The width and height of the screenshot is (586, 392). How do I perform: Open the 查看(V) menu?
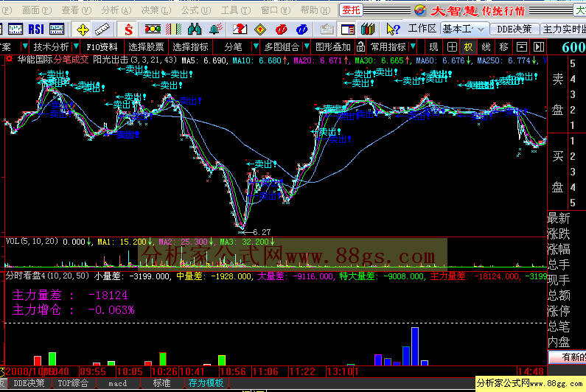point(76,10)
